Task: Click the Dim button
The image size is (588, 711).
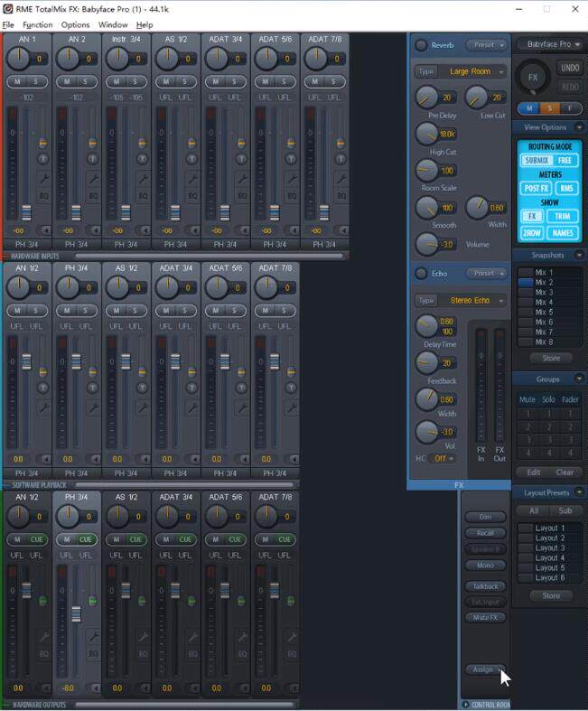Action: pyautogui.click(x=485, y=517)
